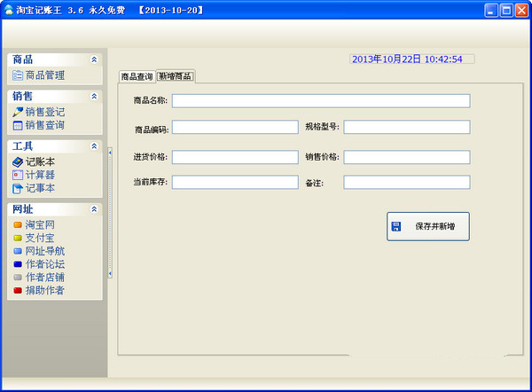The image size is (532, 392).
Task: Focus the 进货价格 input field
Action: click(x=235, y=158)
